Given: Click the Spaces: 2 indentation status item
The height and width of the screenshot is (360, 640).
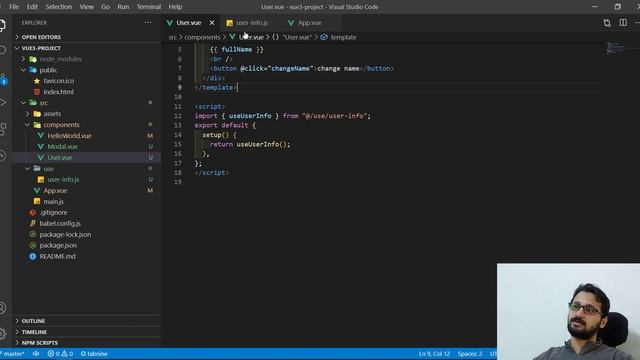Looking at the screenshot, I should 469,354.
